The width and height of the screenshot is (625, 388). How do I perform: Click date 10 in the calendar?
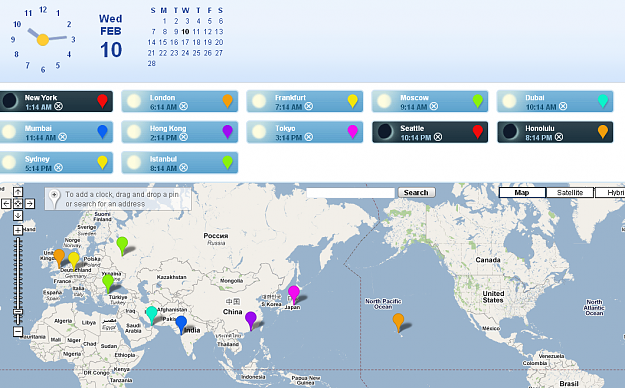coord(185,32)
